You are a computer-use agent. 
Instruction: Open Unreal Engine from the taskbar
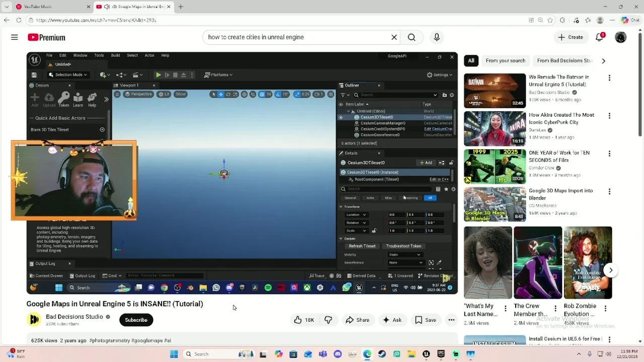[x=426, y=354]
